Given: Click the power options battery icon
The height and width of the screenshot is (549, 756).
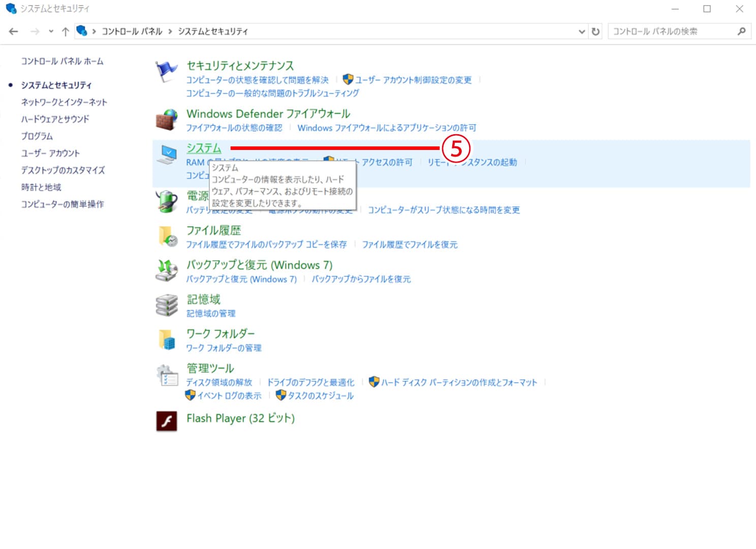Looking at the screenshot, I should point(166,201).
